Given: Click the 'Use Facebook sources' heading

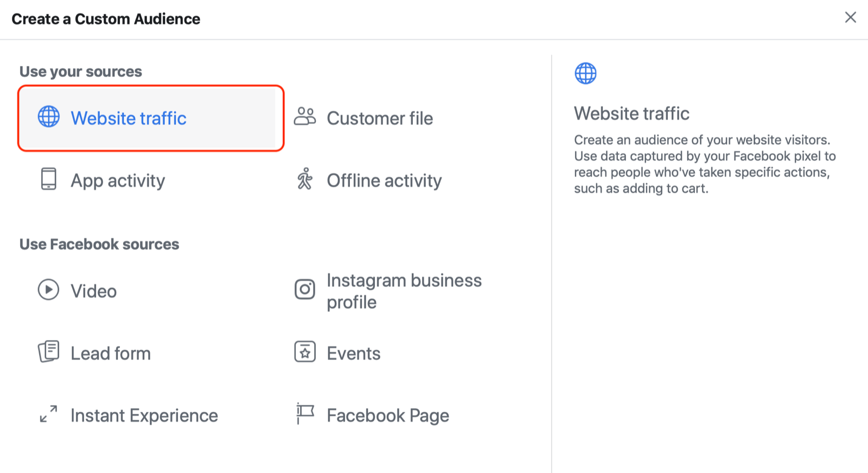Looking at the screenshot, I should 99,244.
